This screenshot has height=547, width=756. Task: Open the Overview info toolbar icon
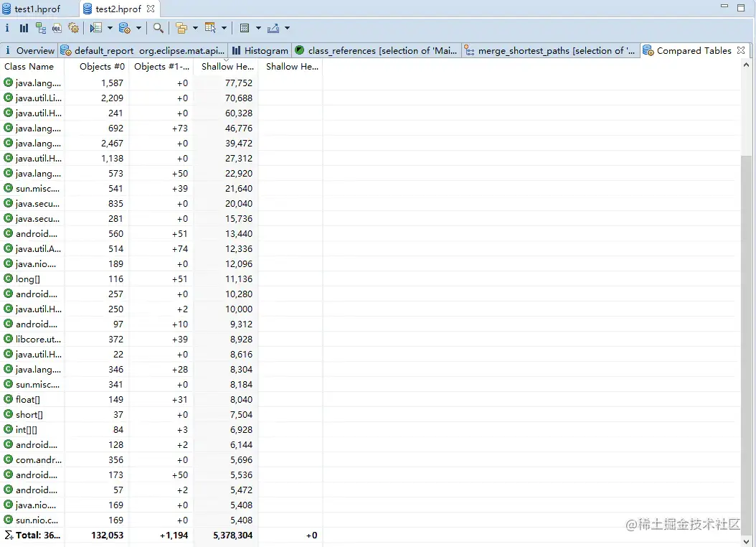coord(6,28)
